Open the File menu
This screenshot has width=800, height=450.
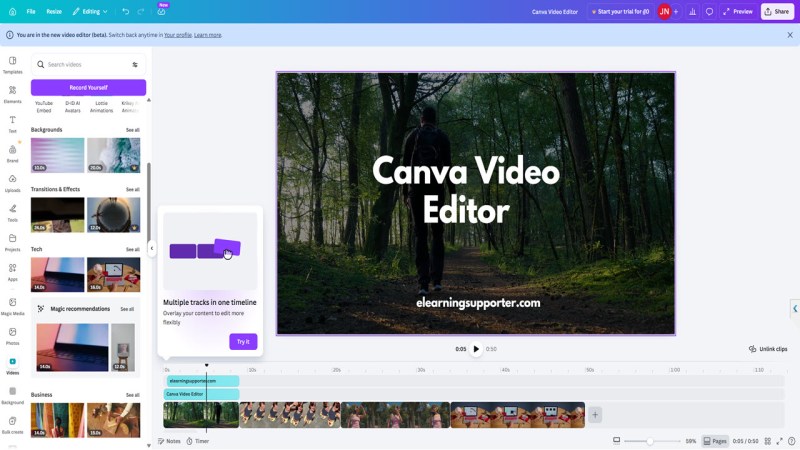pyautogui.click(x=31, y=11)
